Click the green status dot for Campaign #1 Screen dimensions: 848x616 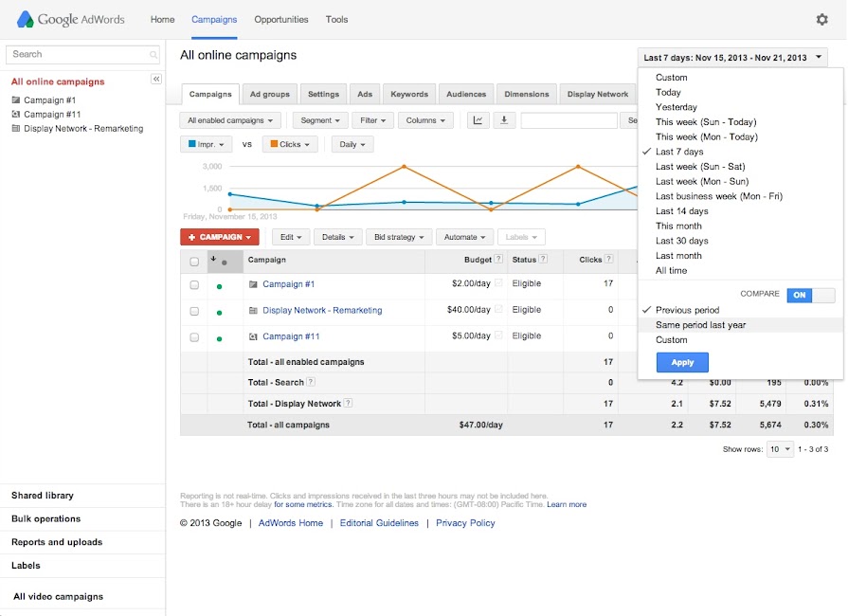[220, 285]
